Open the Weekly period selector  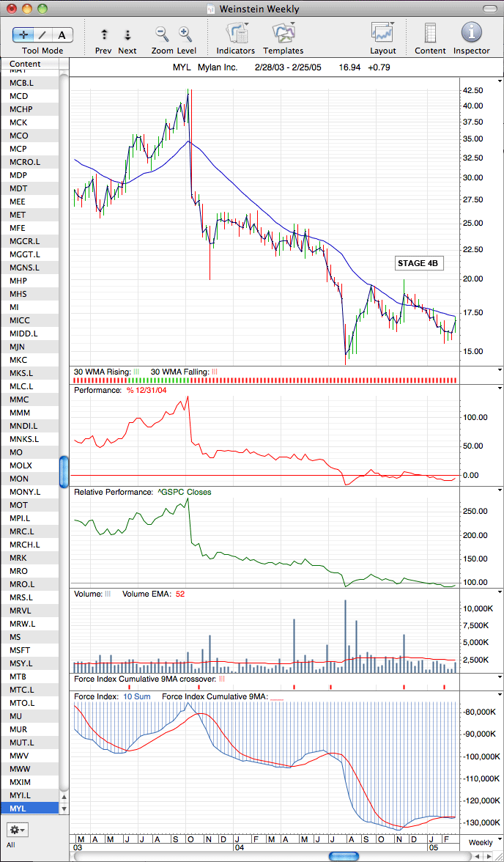tap(481, 842)
